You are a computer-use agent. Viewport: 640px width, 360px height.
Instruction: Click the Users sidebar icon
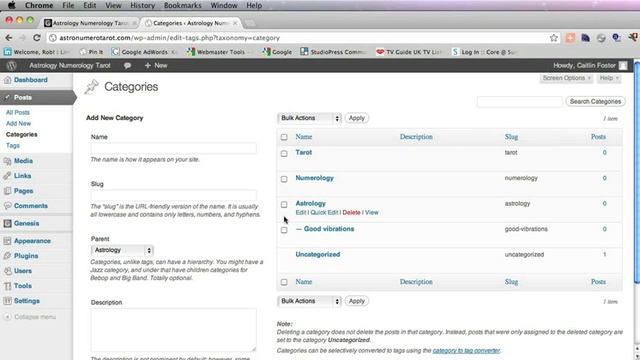coord(7,271)
